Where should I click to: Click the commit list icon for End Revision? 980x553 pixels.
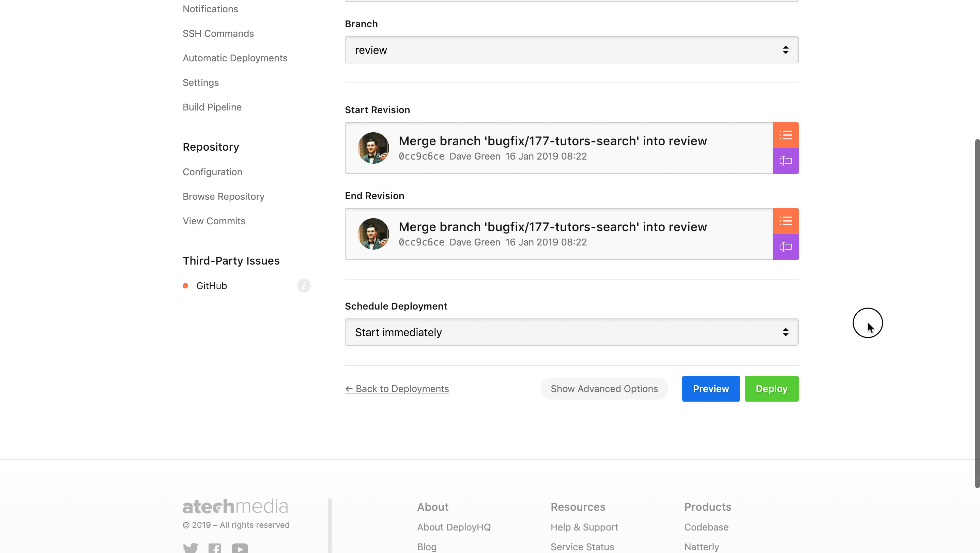(785, 221)
